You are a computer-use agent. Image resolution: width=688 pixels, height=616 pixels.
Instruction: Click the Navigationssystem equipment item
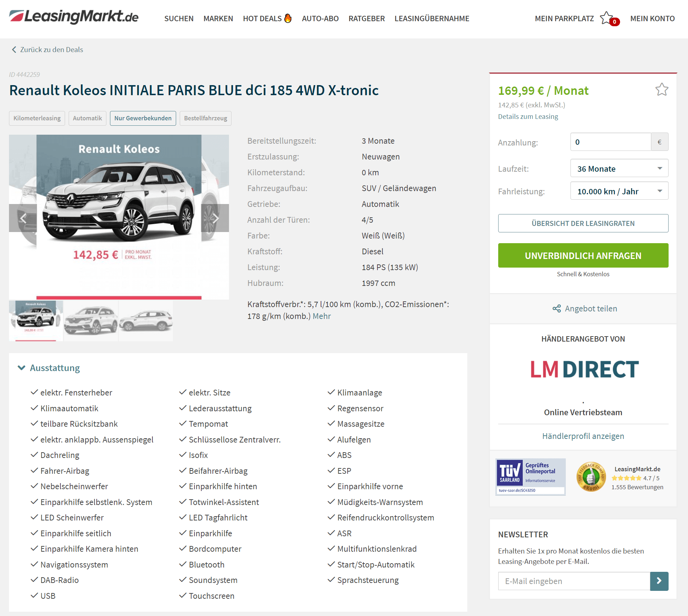click(x=74, y=565)
